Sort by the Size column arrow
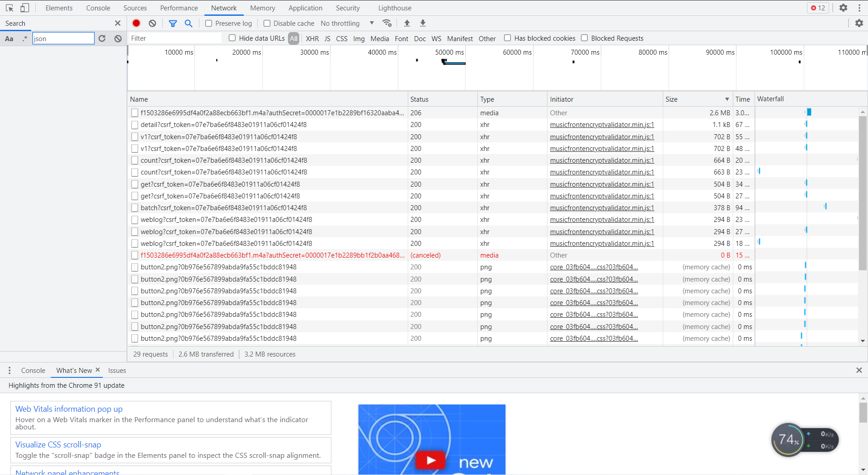Image resolution: width=868 pixels, height=475 pixels. (727, 99)
